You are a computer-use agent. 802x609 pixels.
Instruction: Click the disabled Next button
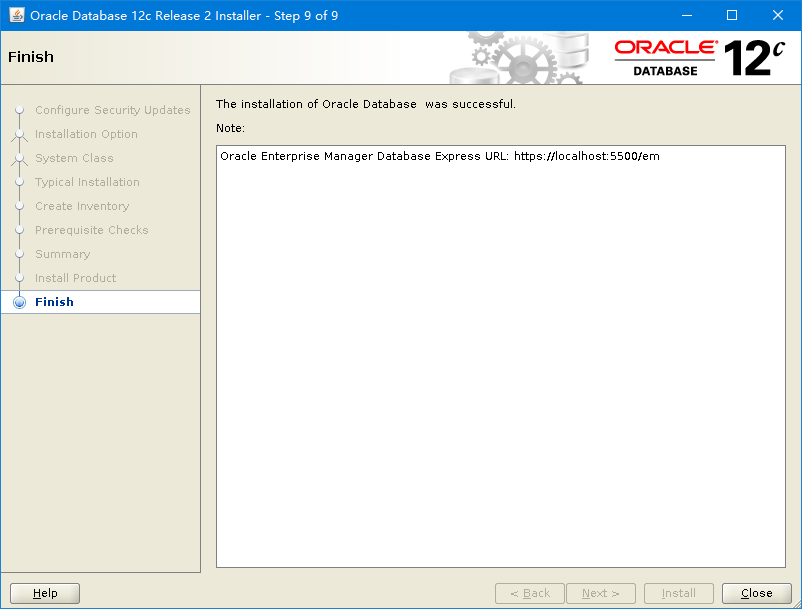pyautogui.click(x=601, y=593)
